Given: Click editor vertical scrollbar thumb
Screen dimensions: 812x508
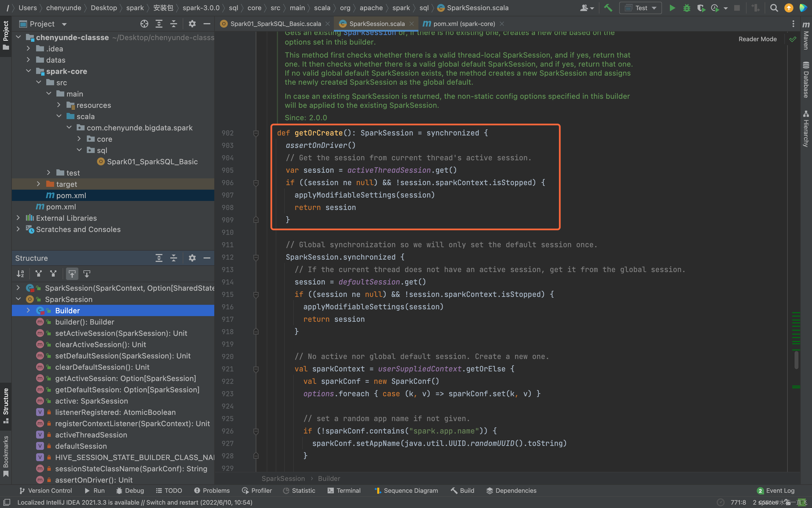Looking at the screenshot, I should [796, 360].
